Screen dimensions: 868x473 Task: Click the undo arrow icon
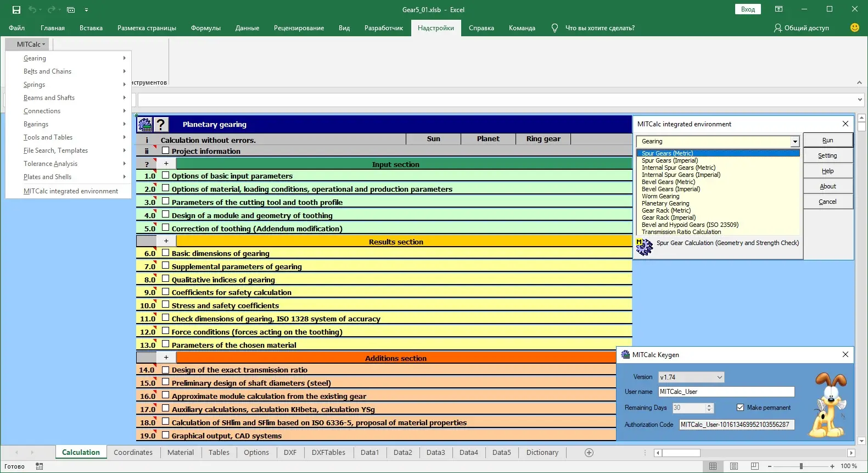(32, 10)
